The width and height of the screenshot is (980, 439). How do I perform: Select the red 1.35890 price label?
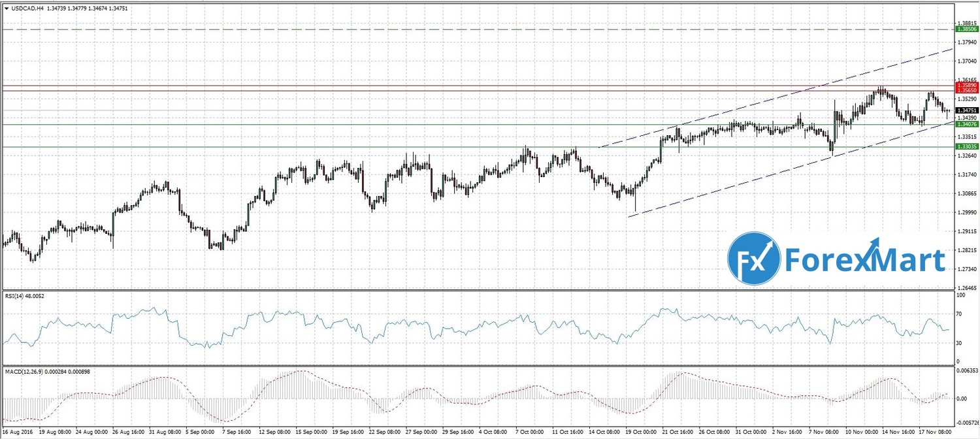pos(966,85)
